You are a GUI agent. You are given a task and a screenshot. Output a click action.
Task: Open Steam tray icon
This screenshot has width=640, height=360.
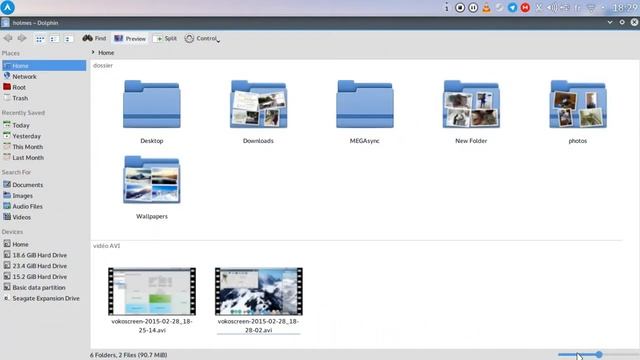[x=499, y=7]
